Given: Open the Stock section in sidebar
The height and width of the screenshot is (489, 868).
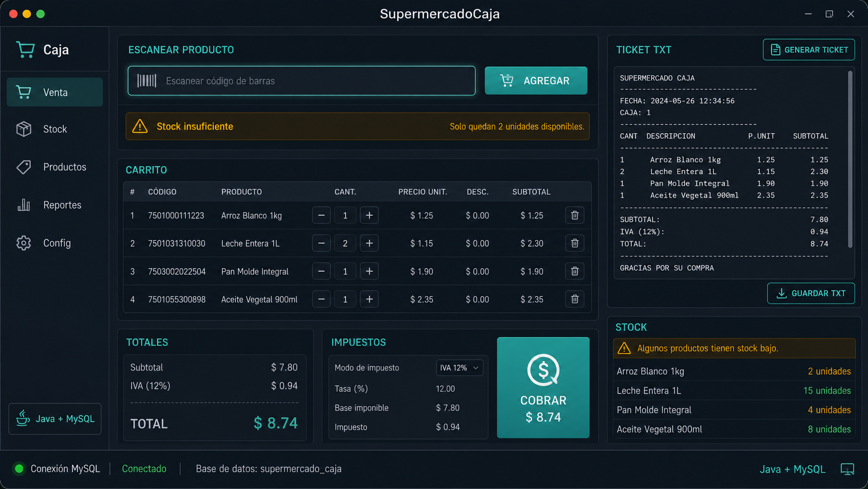Looking at the screenshot, I should pyautogui.click(x=55, y=129).
